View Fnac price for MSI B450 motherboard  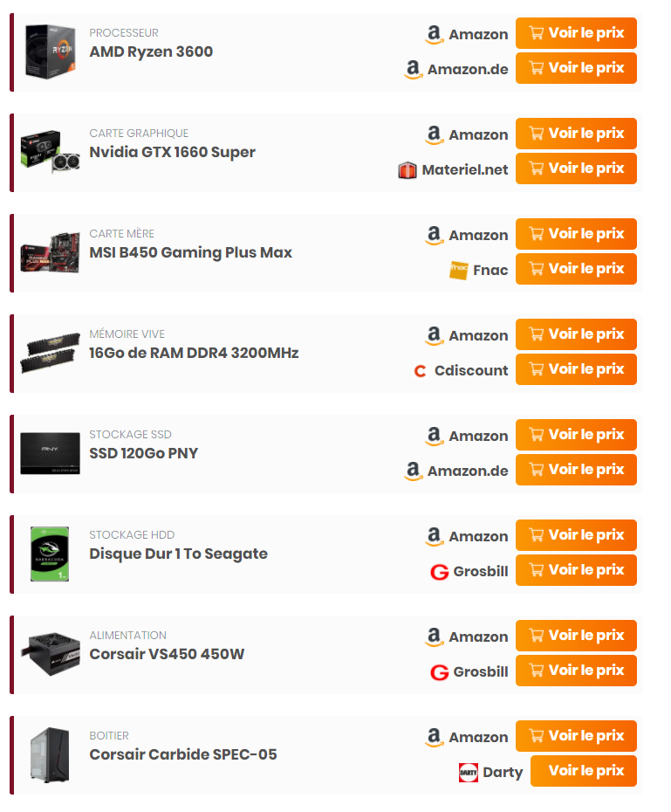coord(576,269)
